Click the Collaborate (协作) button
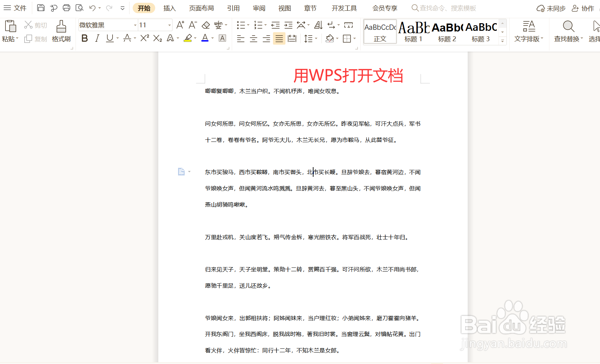The height and width of the screenshot is (364, 600). pos(583,8)
